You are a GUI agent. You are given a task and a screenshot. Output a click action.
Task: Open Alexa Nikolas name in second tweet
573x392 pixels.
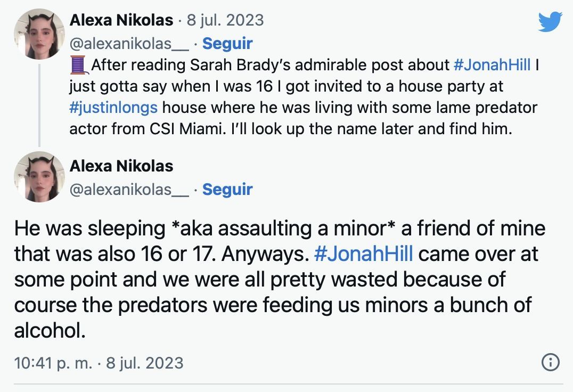[121, 166]
